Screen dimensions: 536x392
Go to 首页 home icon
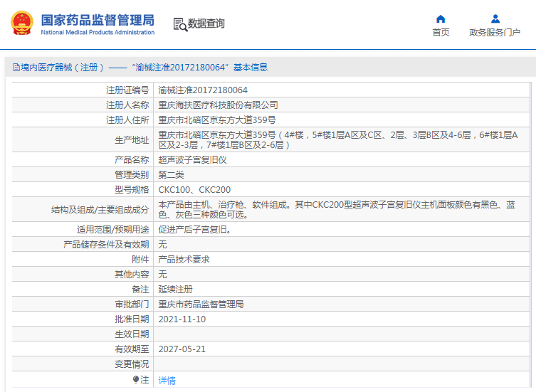click(x=441, y=18)
